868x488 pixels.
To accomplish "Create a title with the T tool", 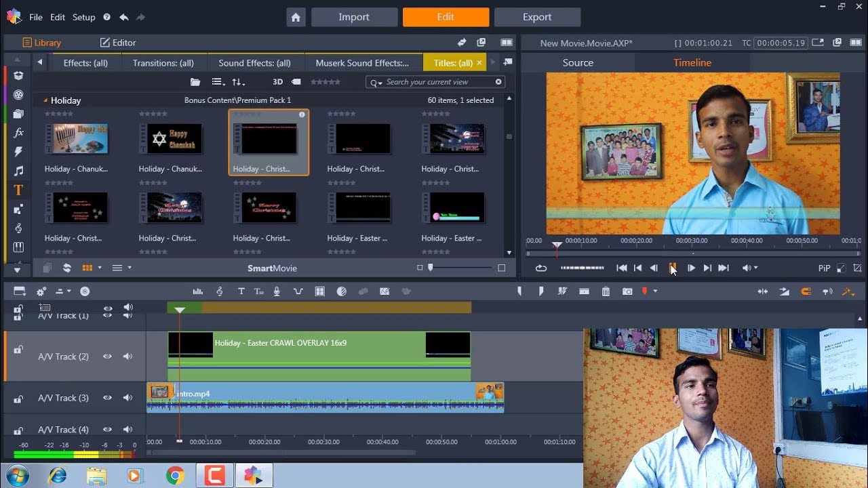I will coord(241,291).
